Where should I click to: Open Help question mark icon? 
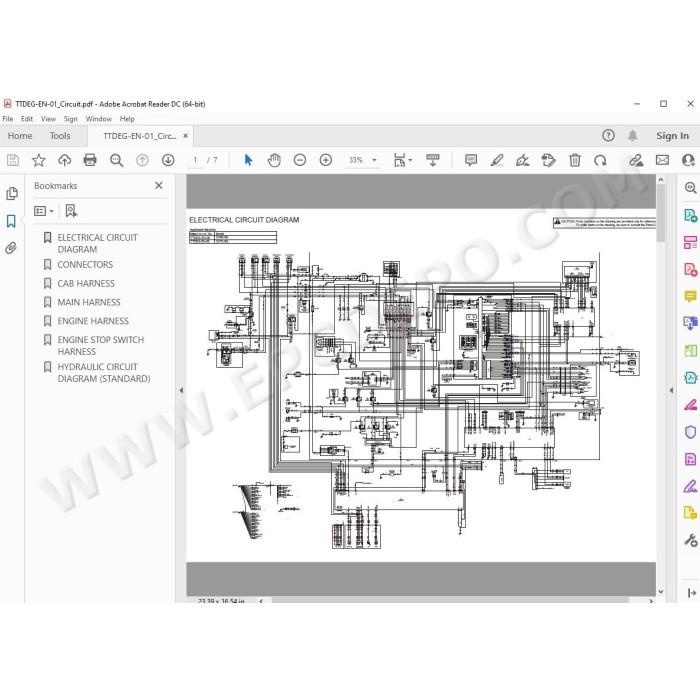click(608, 135)
